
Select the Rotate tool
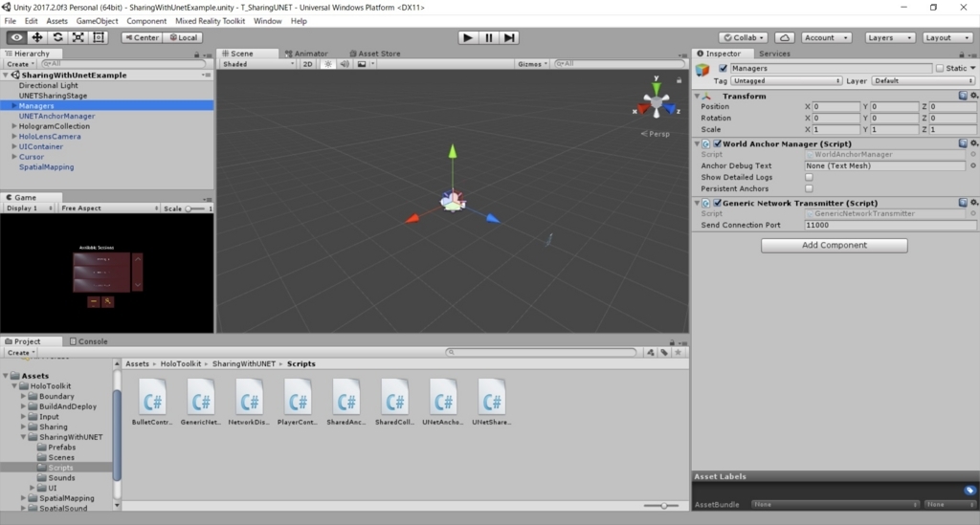pyautogui.click(x=57, y=37)
